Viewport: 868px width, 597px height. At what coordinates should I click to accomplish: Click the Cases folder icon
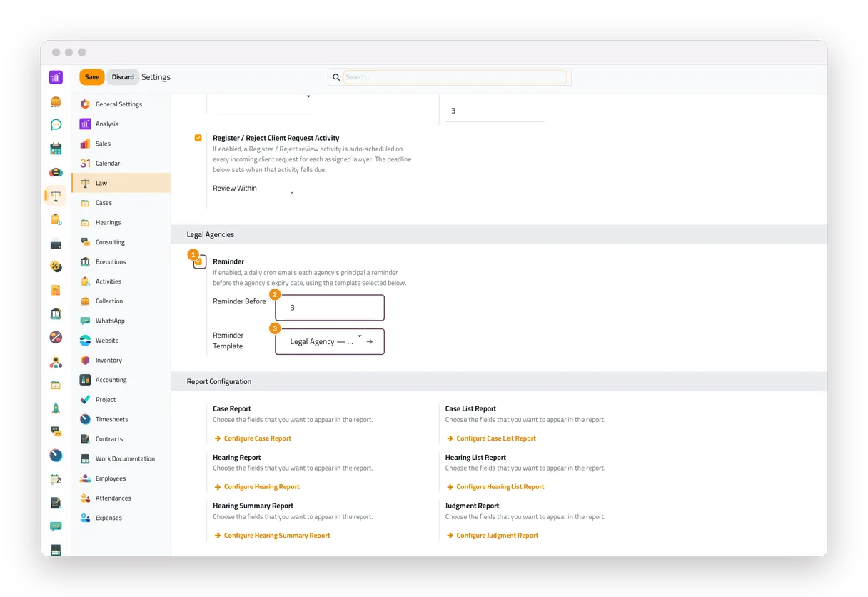(85, 203)
